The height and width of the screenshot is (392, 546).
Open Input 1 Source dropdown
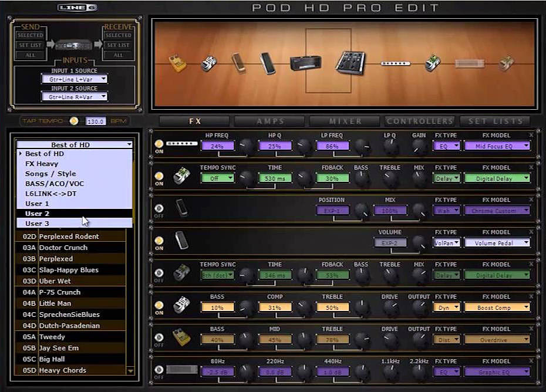(74, 79)
